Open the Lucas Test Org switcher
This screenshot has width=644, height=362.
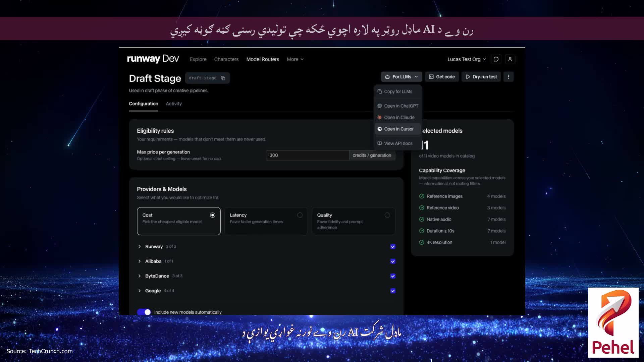point(467,59)
